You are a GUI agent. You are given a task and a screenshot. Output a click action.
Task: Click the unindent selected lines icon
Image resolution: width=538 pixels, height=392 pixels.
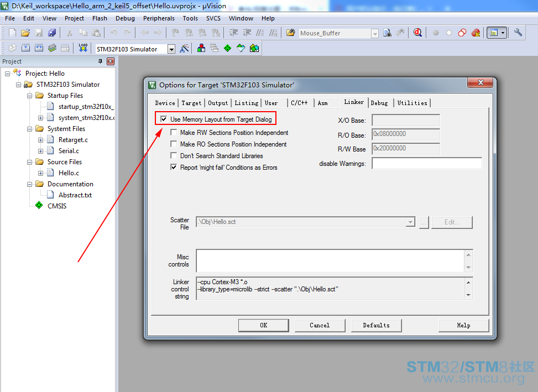pos(247,33)
